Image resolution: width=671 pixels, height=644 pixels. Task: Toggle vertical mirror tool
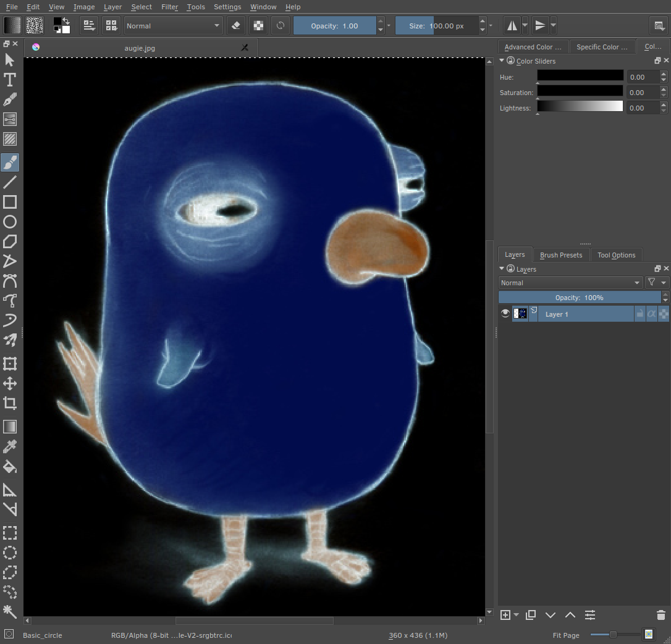(540, 26)
